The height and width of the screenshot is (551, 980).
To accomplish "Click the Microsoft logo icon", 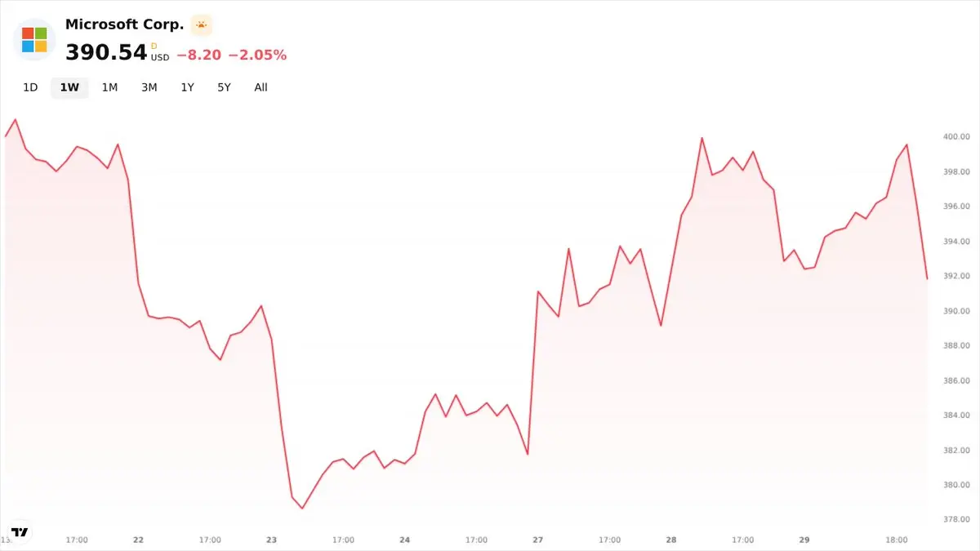I will click(x=34, y=39).
